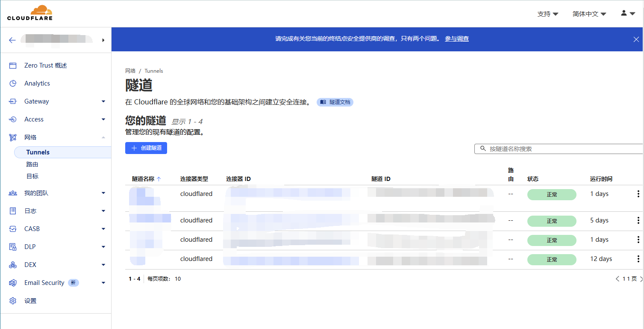The height and width of the screenshot is (329, 644).
Task: Open actions menu for 12 days tunnel
Action: click(x=638, y=259)
